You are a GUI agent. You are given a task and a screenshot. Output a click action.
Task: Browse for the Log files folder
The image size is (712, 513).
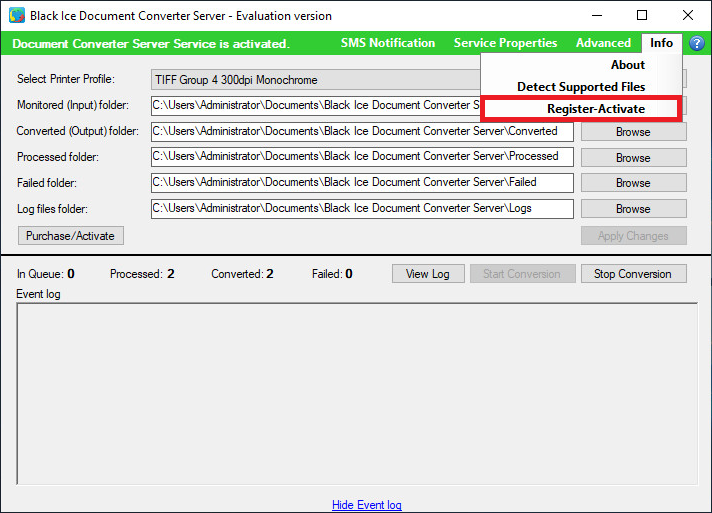(633, 209)
